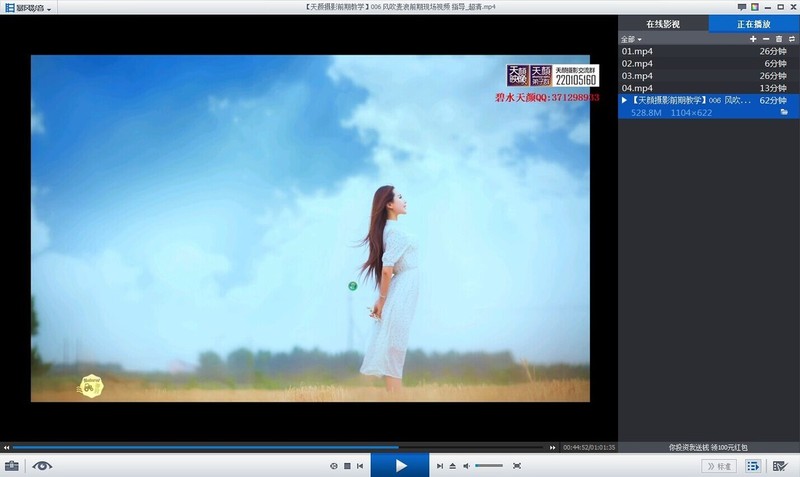Select 02.mp4 in the playlist
800x477 pixels.
(x=708, y=63)
